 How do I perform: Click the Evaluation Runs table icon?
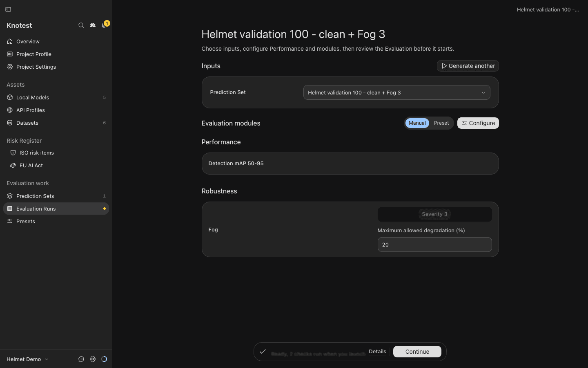[10, 209]
